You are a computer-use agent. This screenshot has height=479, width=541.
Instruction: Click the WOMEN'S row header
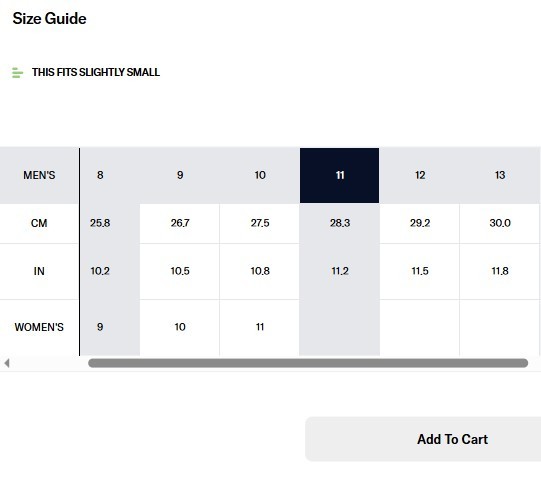coord(39,327)
